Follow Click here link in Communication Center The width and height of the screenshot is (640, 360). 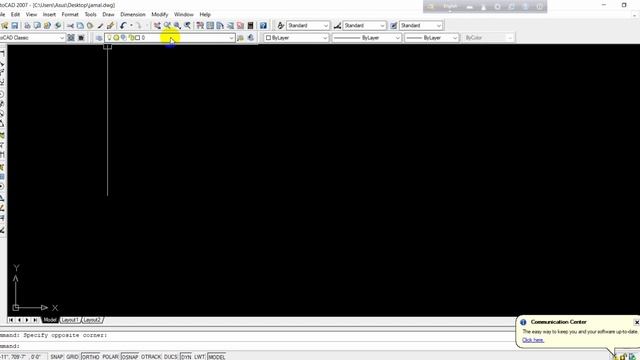pyautogui.click(x=533, y=340)
